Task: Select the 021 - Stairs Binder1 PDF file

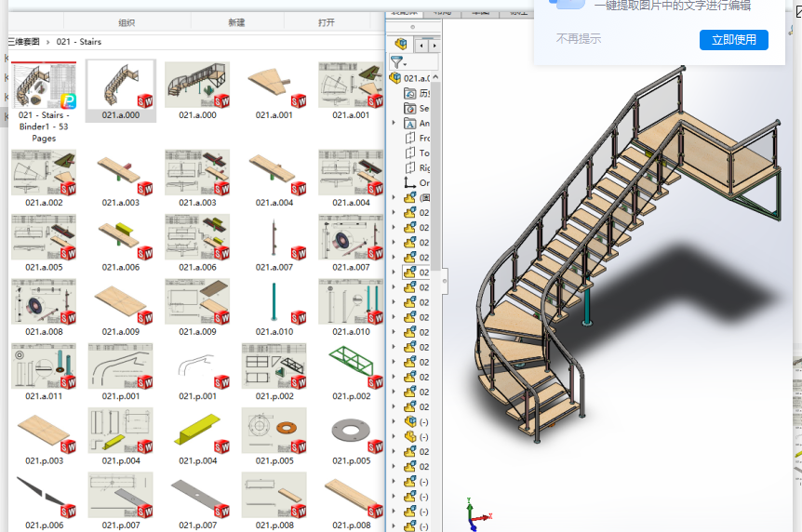Action: [44, 103]
